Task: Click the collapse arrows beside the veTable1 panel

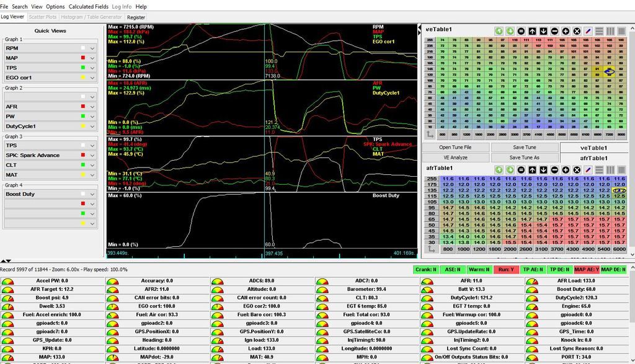Action: tap(420, 31)
